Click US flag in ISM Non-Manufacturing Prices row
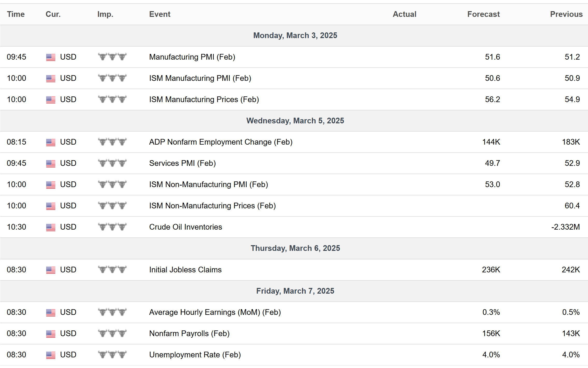Viewport: 588px width, 368px height. coord(51,206)
